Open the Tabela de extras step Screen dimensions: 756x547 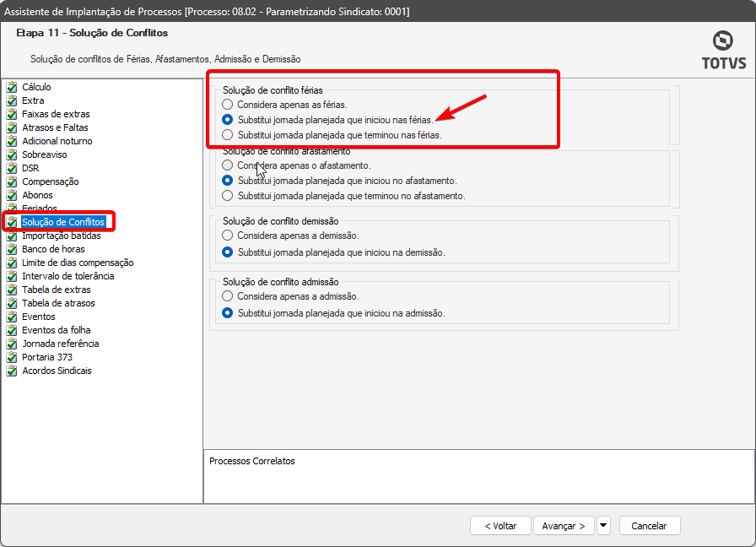click(x=56, y=290)
